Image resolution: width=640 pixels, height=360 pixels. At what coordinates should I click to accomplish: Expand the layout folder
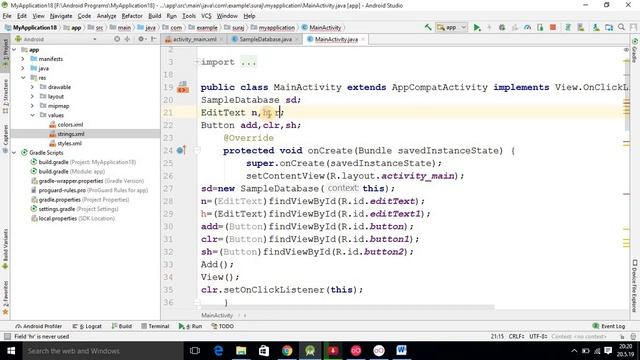(x=32, y=96)
